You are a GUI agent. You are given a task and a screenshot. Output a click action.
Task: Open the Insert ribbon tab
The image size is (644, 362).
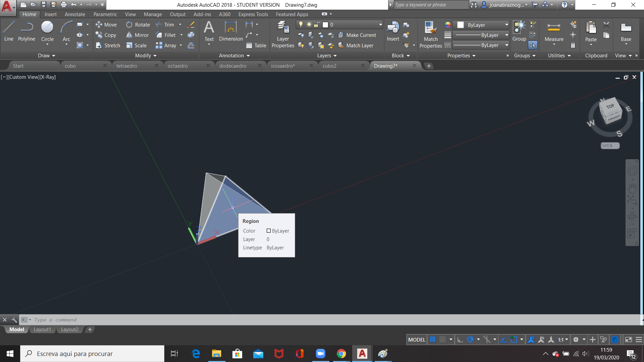(51, 14)
